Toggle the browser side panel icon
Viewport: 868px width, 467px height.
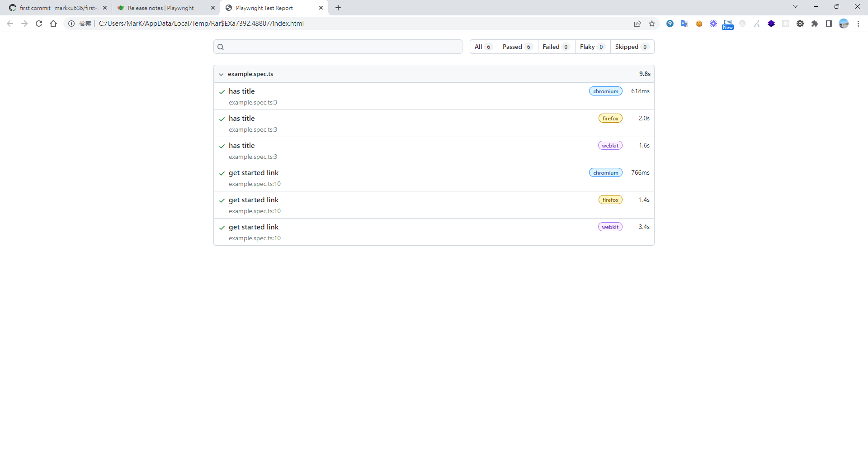(x=829, y=24)
